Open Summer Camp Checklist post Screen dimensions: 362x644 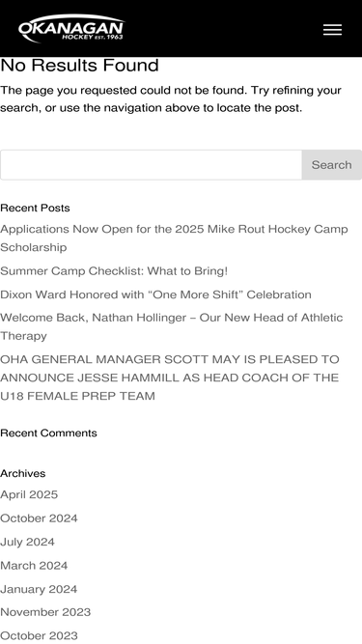click(x=114, y=271)
